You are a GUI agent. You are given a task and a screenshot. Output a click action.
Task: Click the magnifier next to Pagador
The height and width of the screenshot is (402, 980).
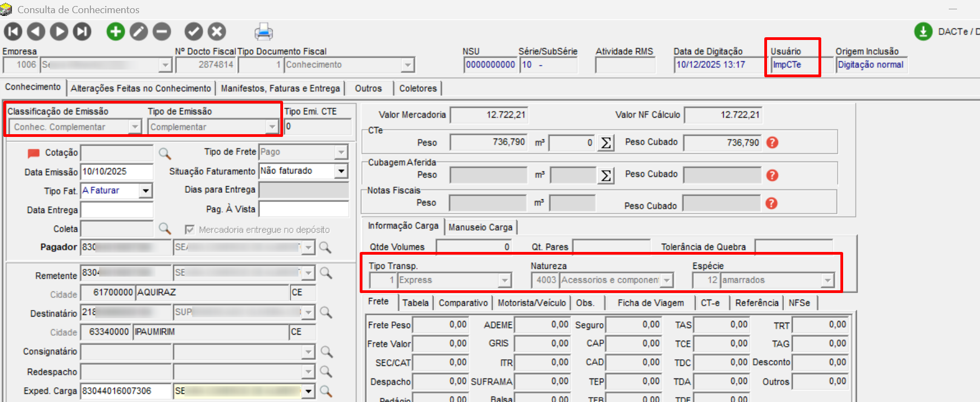(x=325, y=248)
